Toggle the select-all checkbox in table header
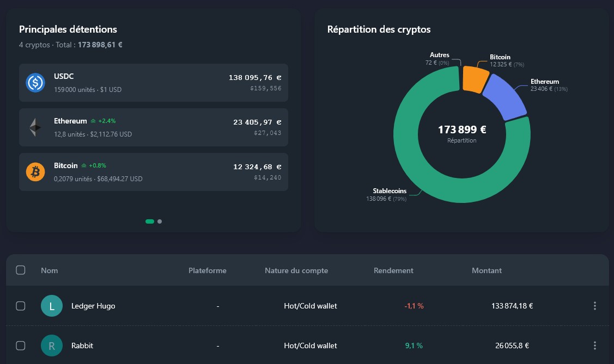Viewport: 614px width, 364px height. coord(20,269)
